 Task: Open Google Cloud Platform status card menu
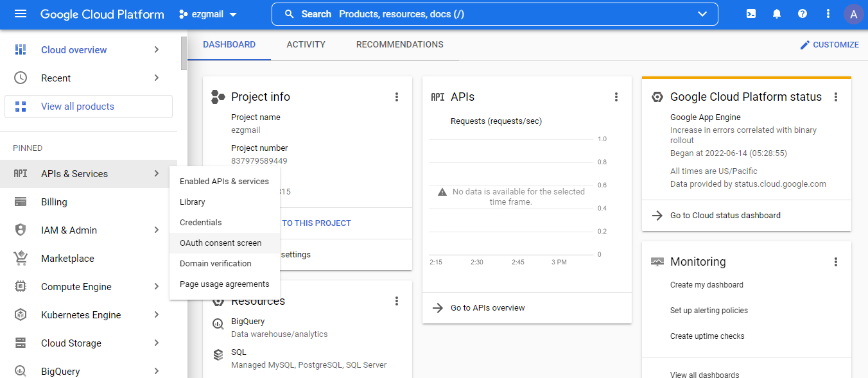click(x=836, y=97)
